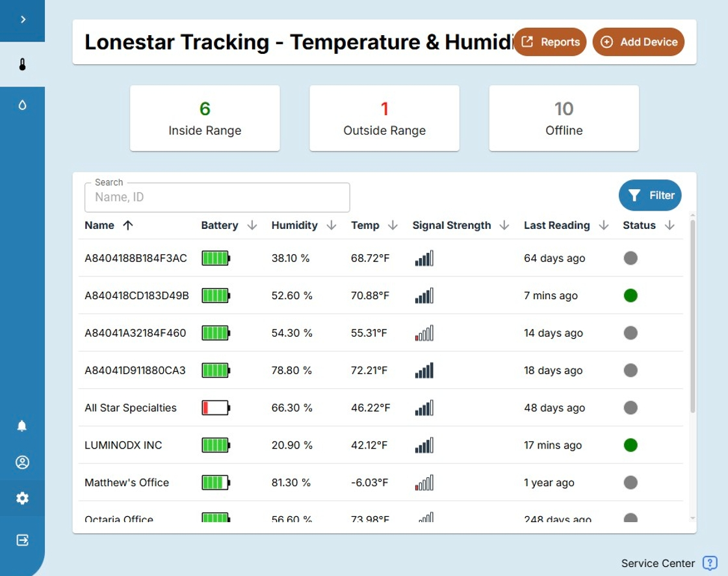Click the Reports button

click(x=550, y=42)
